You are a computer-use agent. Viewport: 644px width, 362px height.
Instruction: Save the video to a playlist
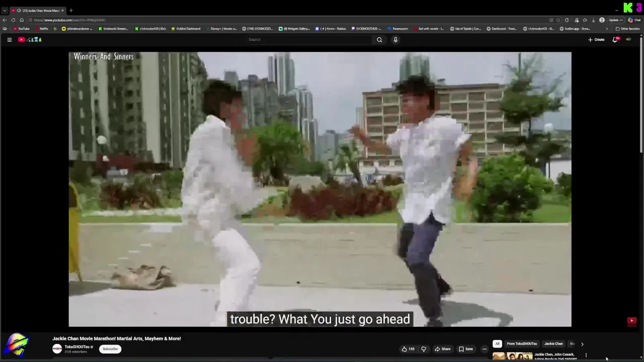(466, 349)
